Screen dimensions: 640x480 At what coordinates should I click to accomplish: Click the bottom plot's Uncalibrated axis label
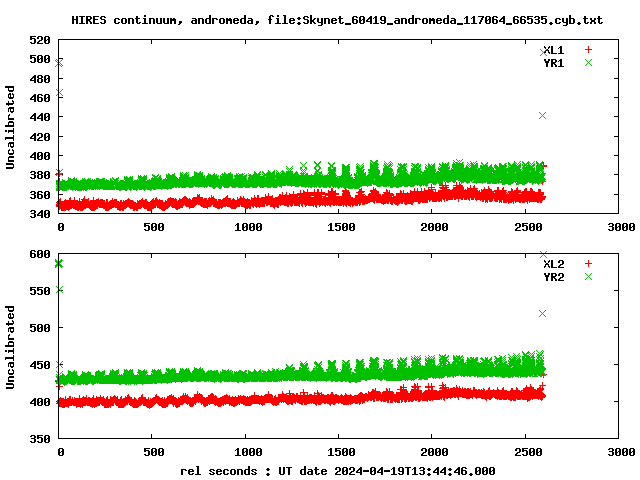pyautogui.click(x=10, y=347)
